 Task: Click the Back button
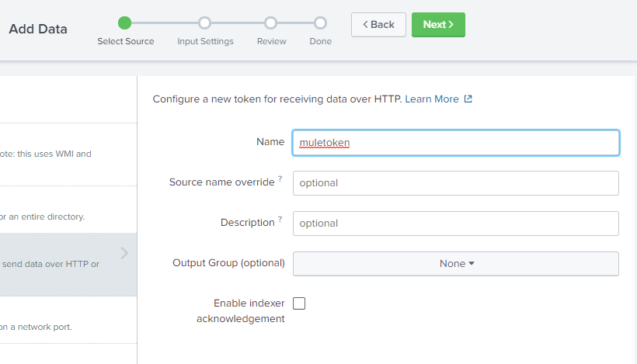pos(378,25)
